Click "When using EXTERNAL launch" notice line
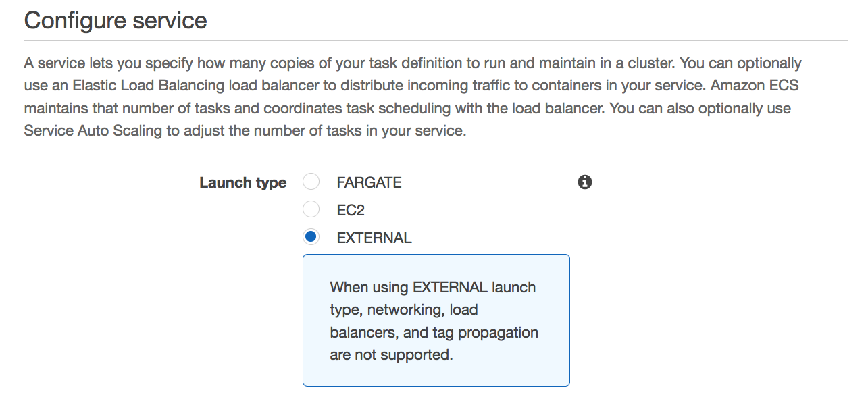Screen dimensions: 868x399 pos(433,287)
